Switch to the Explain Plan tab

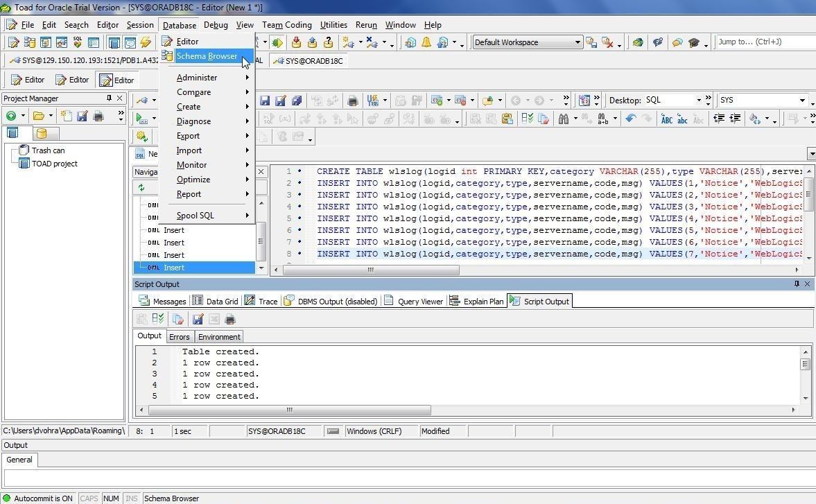pyautogui.click(x=477, y=301)
